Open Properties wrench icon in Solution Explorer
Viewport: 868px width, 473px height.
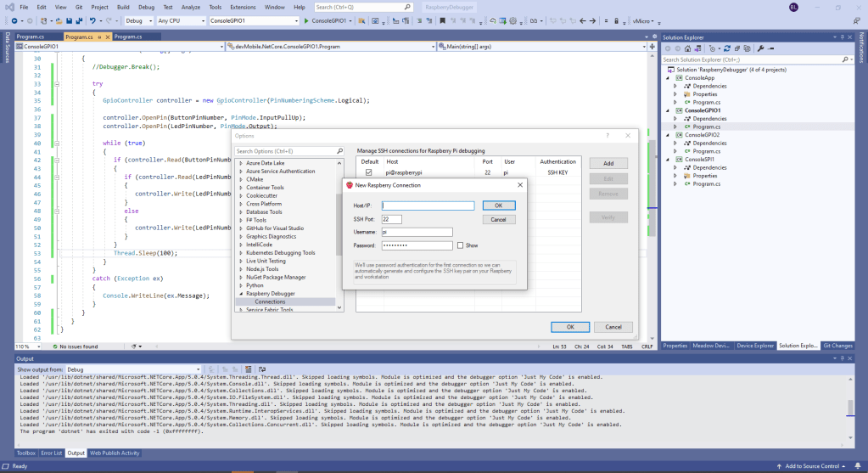[760, 48]
